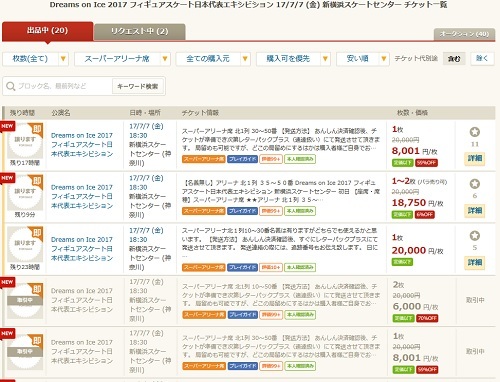
Task: Open seller badge thumbnail with 残り9分
Action: 25,193
